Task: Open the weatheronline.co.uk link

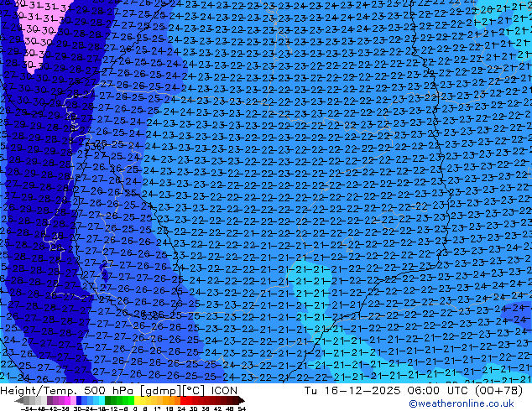Action: point(462,403)
